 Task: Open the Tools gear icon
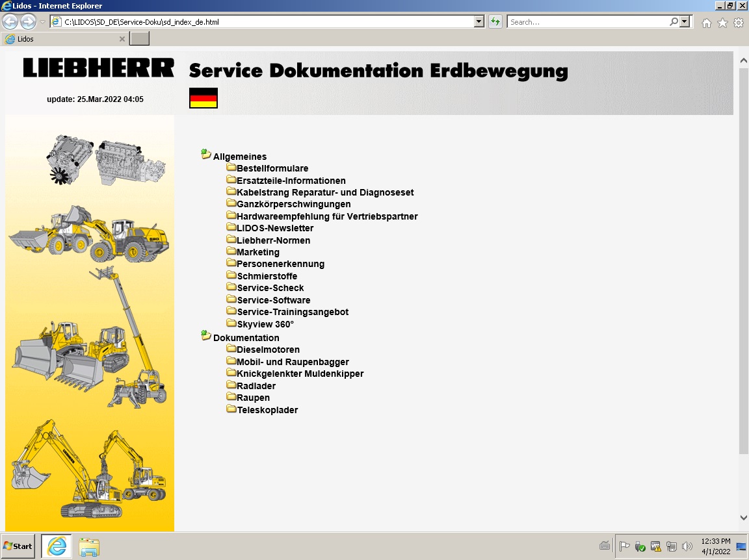[739, 23]
